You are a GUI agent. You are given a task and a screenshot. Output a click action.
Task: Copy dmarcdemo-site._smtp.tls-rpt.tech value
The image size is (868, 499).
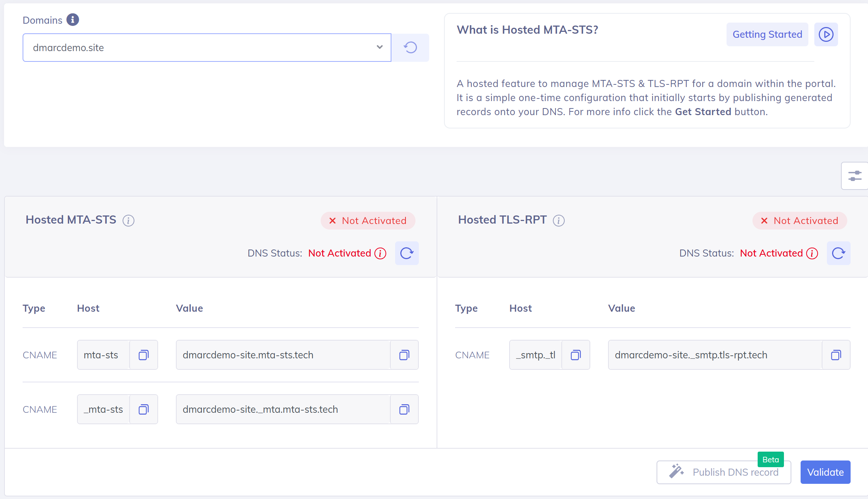tap(836, 355)
